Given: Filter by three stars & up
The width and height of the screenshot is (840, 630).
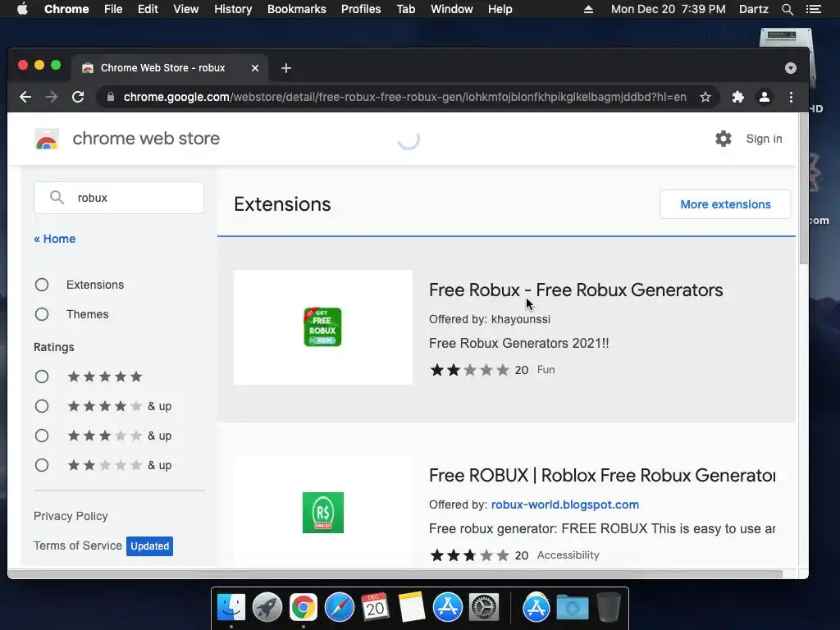Looking at the screenshot, I should pos(42,436).
